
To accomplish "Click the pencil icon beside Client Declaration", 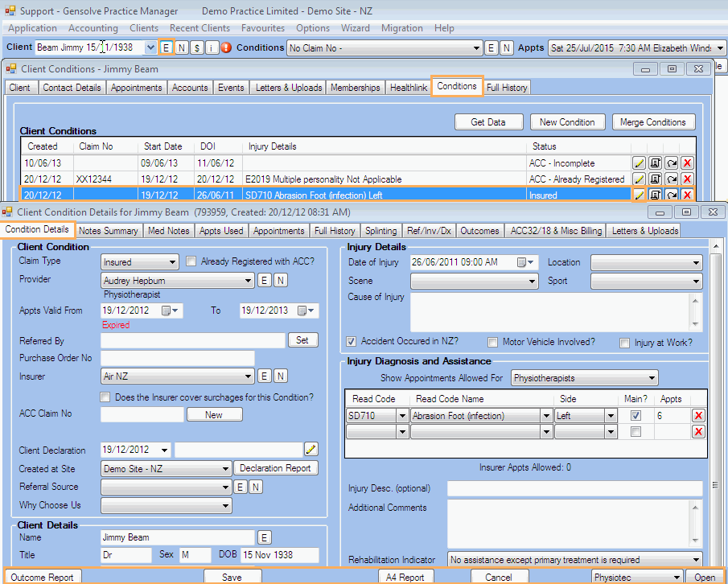I will tap(311, 450).
